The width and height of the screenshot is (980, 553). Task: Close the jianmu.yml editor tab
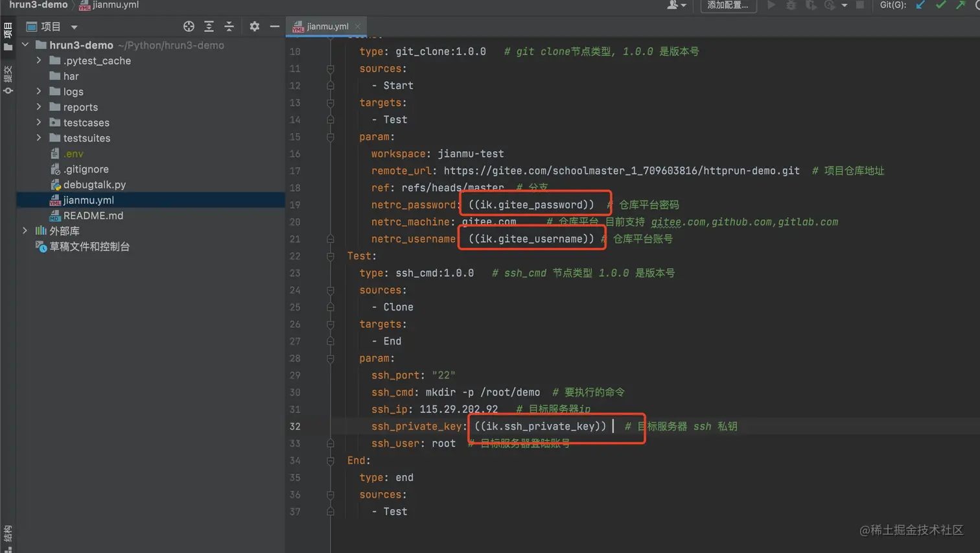[x=357, y=27]
